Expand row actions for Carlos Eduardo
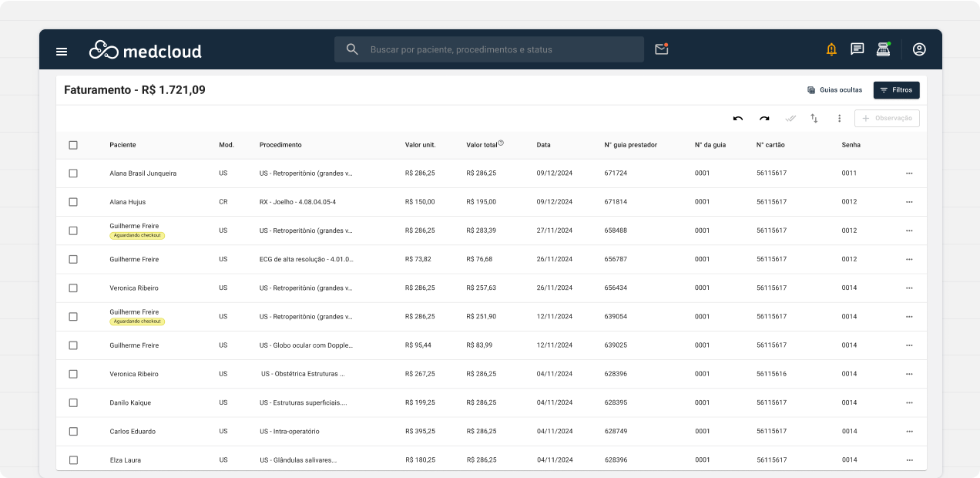 click(909, 432)
